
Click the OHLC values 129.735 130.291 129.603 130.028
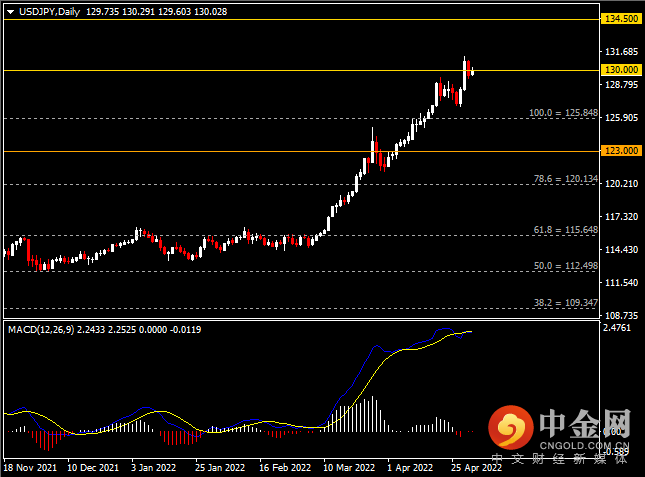156,12
